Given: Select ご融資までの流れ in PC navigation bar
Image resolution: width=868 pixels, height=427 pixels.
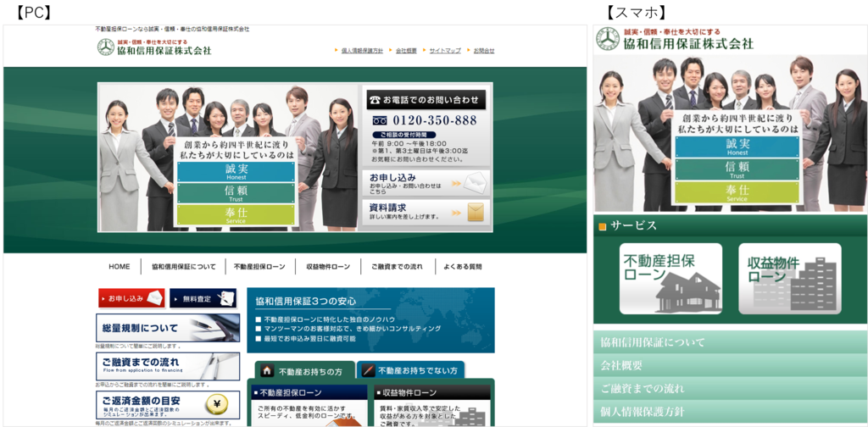Looking at the screenshot, I should [x=397, y=267].
